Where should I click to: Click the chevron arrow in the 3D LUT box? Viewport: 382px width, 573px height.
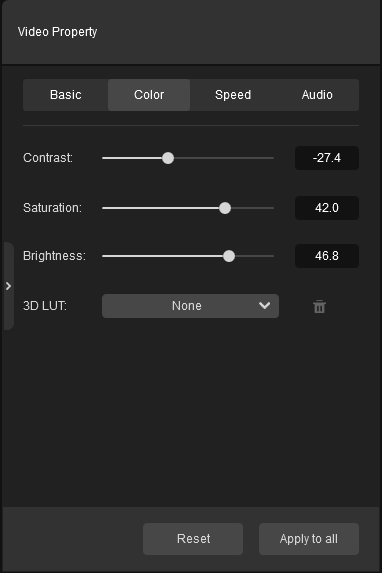click(264, 305)
